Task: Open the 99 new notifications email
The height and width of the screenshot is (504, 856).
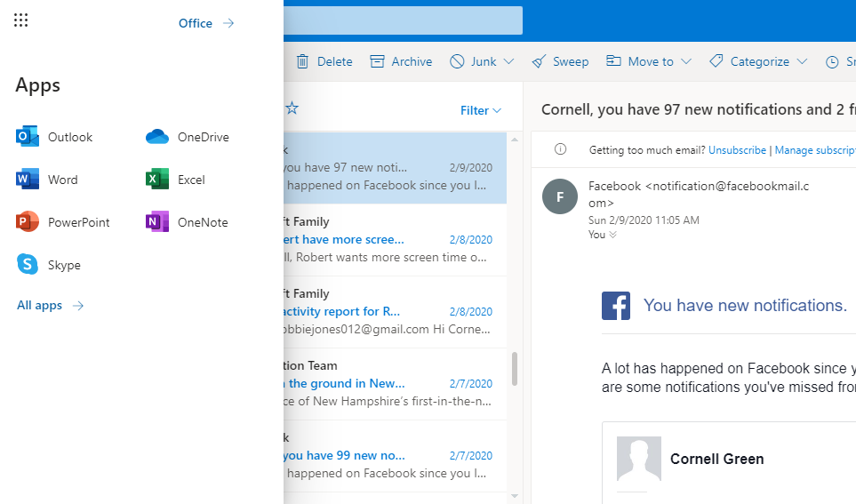Action: click(x=396, y=456)
